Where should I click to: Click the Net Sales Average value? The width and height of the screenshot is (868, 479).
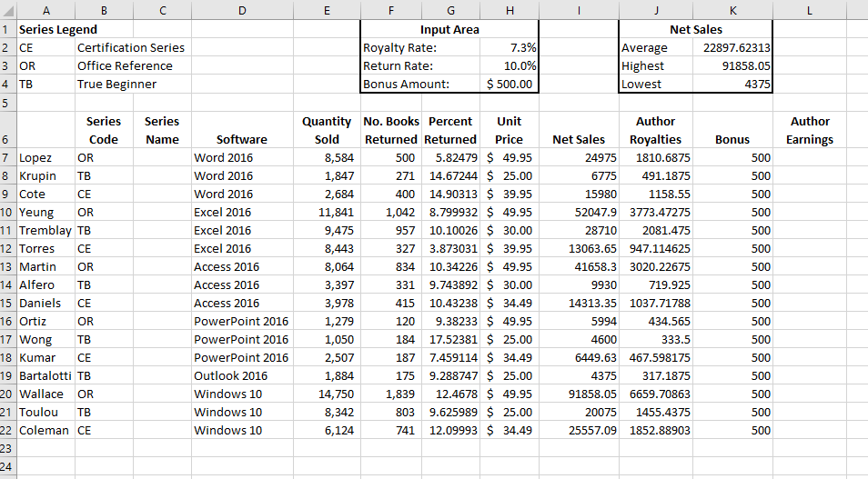pyautogui.click(x=732, y=47)
